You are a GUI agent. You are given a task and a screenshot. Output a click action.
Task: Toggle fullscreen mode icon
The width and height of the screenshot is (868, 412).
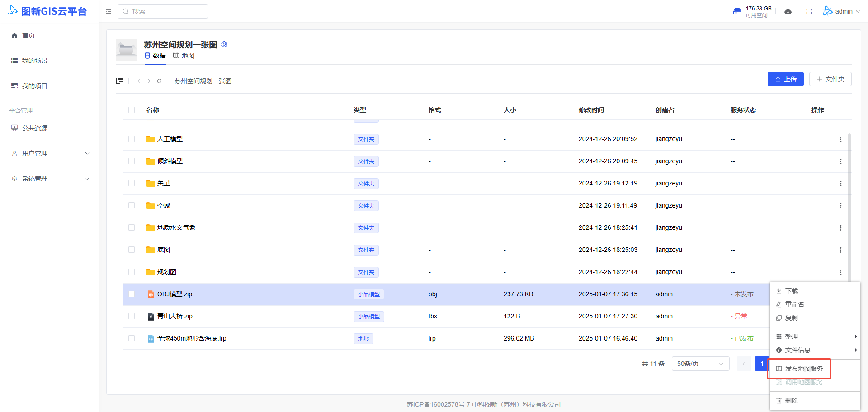point(809,11)
